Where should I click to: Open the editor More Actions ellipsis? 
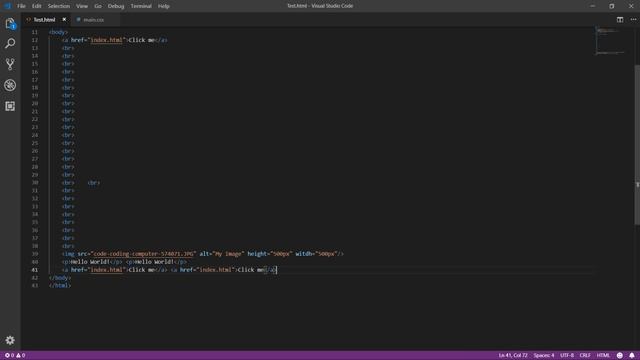click(x=633, y=20)
